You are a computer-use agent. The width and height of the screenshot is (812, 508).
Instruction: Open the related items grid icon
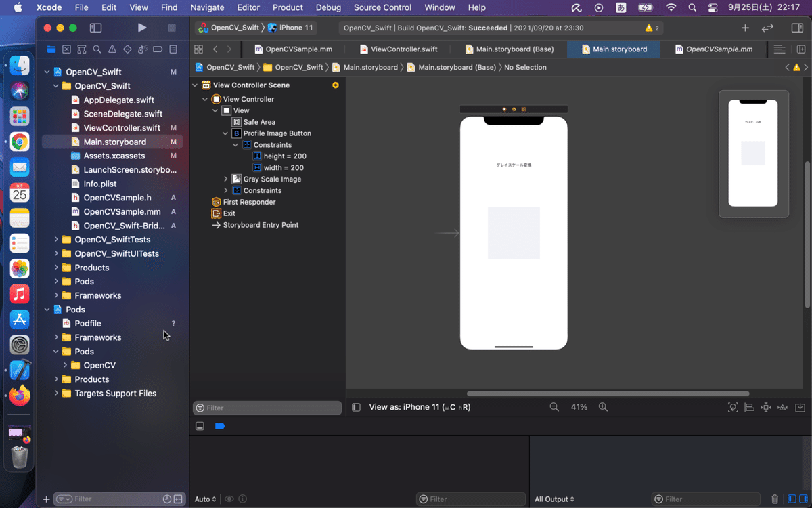[198, 49]
